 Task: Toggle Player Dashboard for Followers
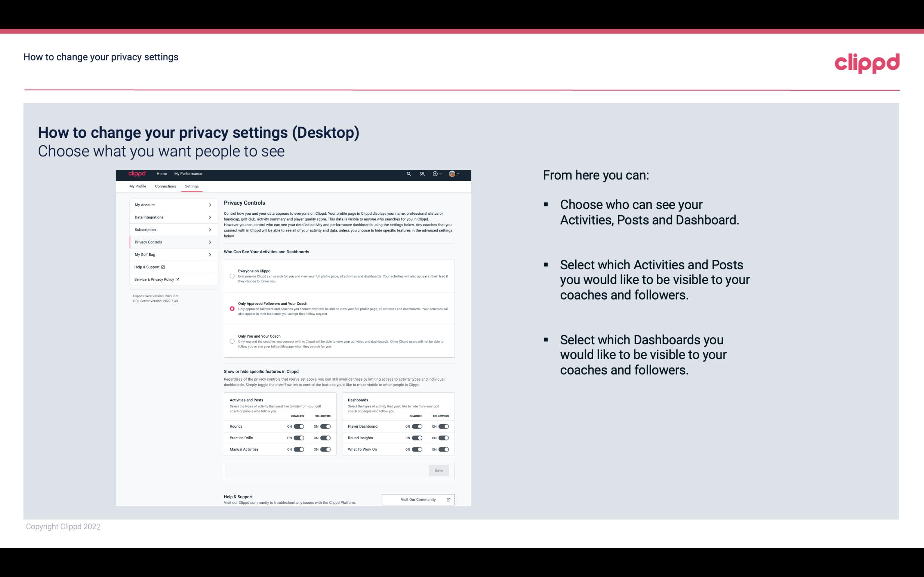444,426
